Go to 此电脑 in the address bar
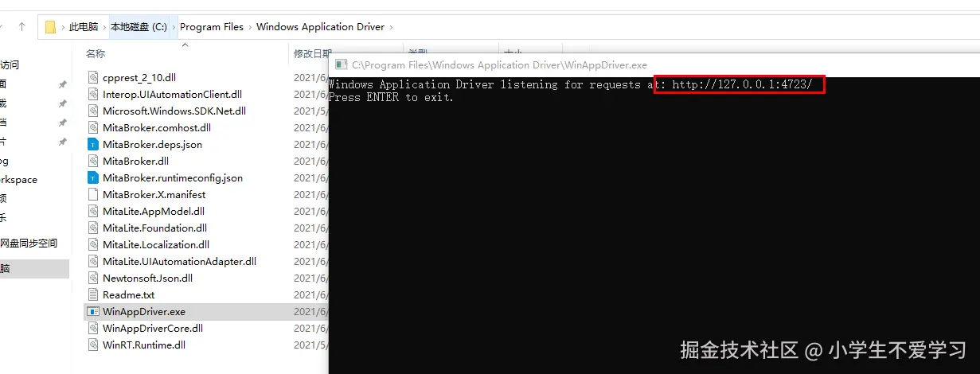This screenshot has height=374, width=980. pyautogui.click(x=84, y=27)
